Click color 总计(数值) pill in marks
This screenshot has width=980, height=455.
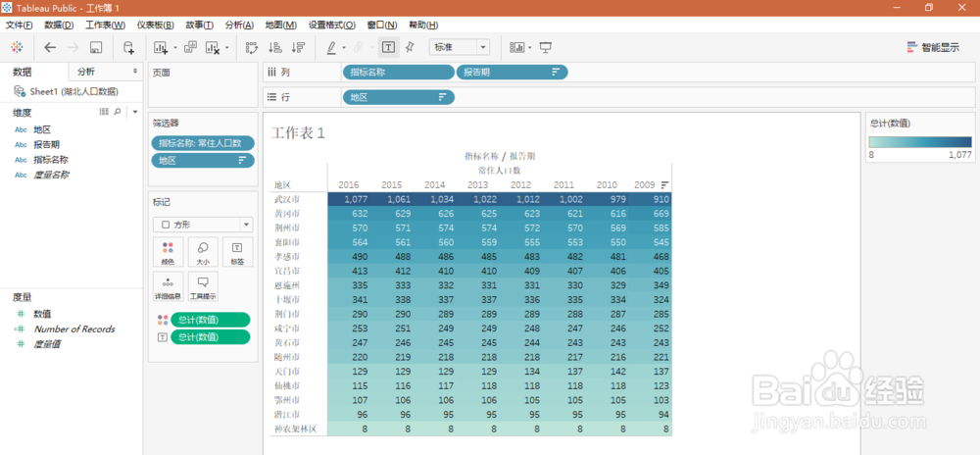[210, 320]
